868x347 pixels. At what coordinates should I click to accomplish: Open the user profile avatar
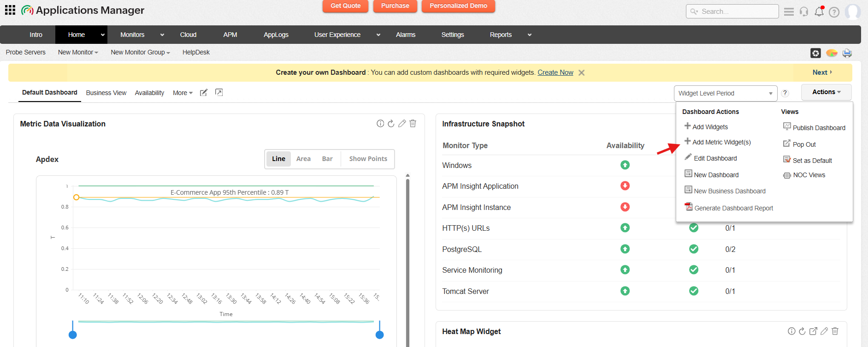853,12
